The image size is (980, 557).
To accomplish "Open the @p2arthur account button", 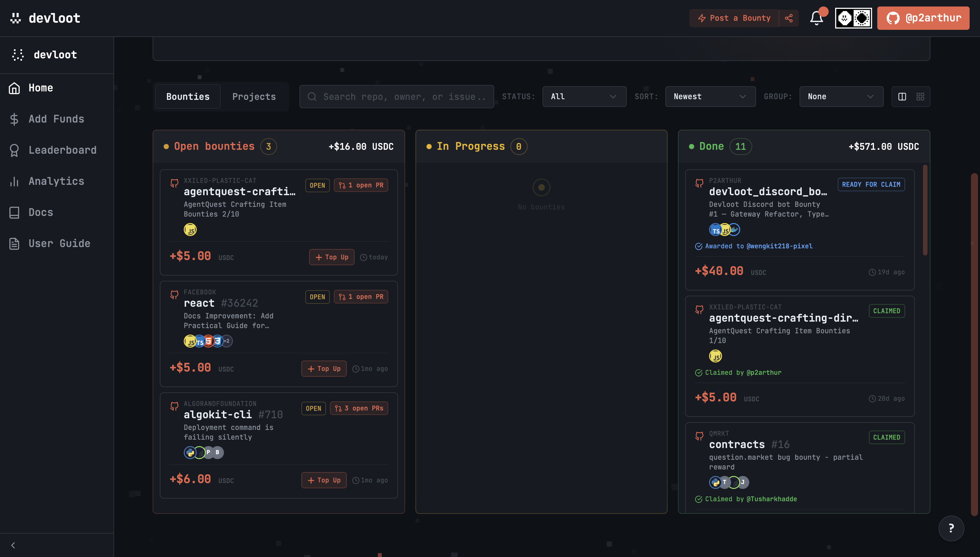I will coord(923,18).
